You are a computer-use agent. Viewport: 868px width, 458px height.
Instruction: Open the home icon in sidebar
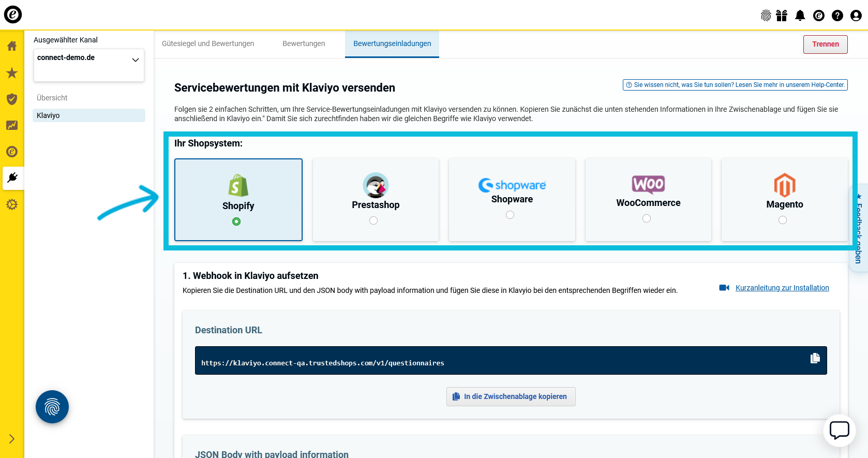coord(12,46)
